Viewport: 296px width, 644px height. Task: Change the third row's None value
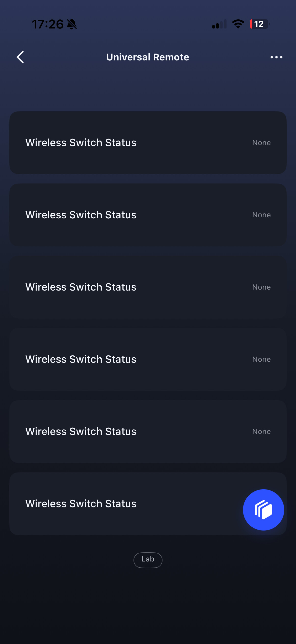pos(261,287)
